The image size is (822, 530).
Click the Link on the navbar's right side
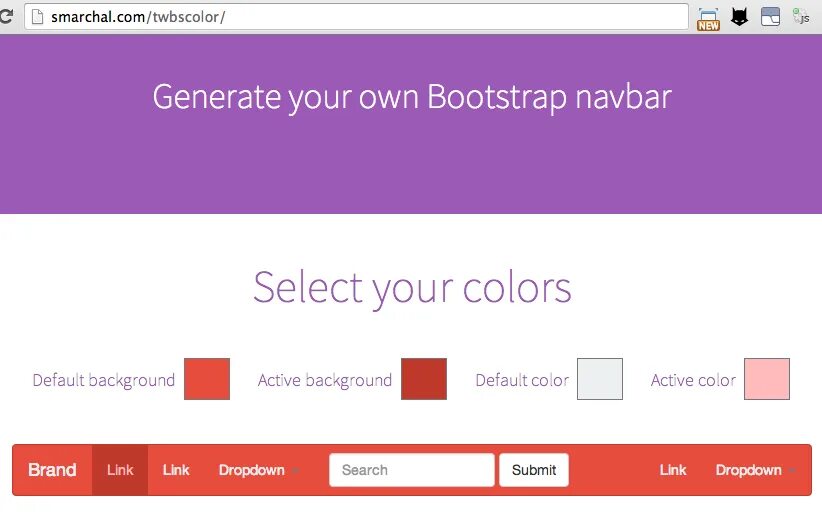[x=673, y=470]
